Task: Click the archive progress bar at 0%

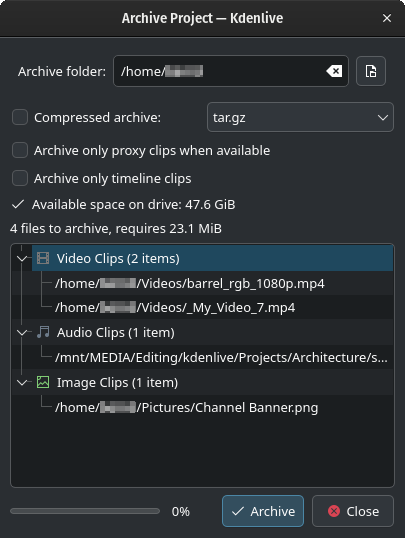Action: pyautogui.click(x=85, y=511)
